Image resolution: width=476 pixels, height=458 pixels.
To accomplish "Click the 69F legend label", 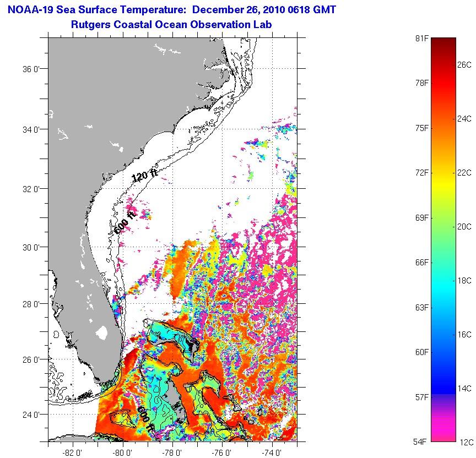I will pyautogui.click(x=422, y=218).
